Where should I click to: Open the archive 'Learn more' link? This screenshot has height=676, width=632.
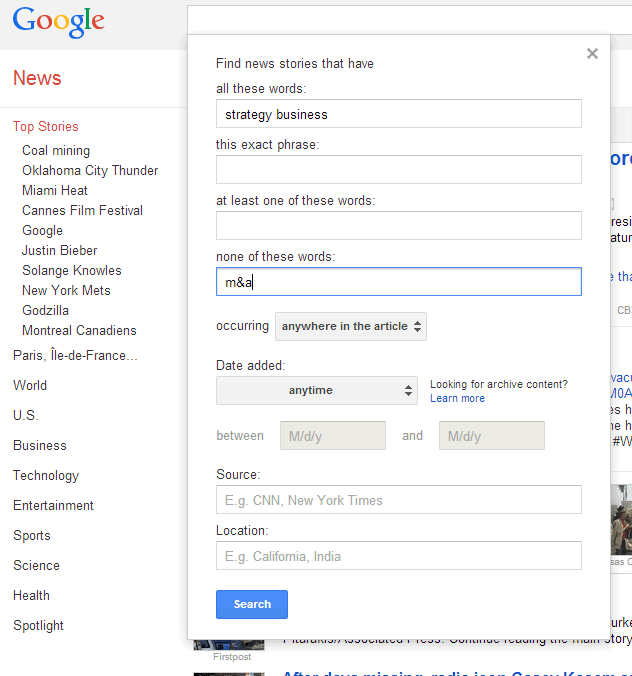coord(457,398)
